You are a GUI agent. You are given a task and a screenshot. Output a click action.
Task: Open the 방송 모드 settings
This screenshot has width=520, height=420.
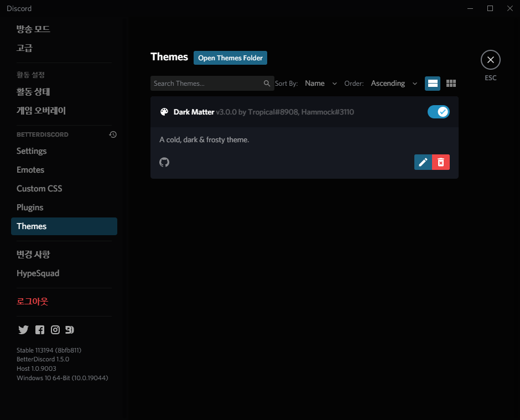click(x=64, y=29)
